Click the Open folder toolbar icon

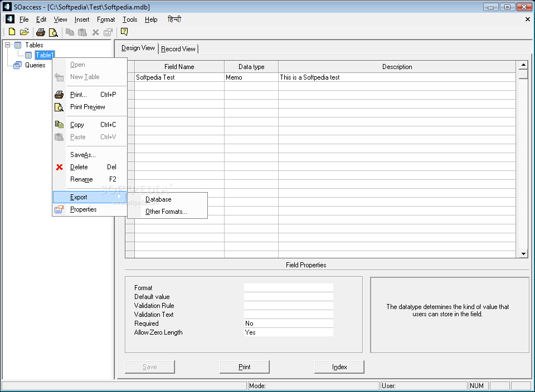[24, 32]
